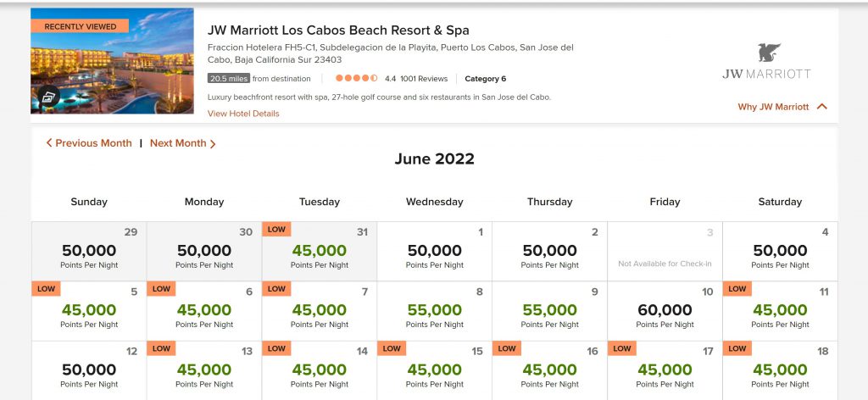Viewport: 868px width, 400px height.
Task: Click the Previous Month left chevron
Action: coord(49,144)
